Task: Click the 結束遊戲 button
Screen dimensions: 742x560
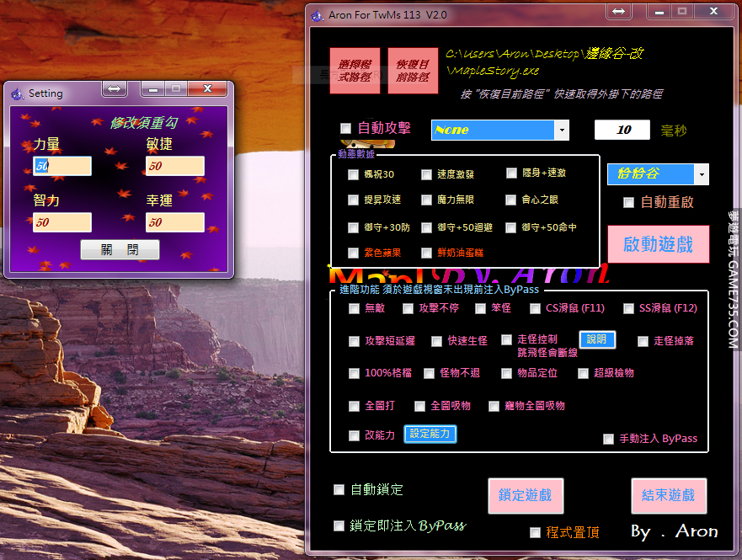Action: [x=668, y=496]
